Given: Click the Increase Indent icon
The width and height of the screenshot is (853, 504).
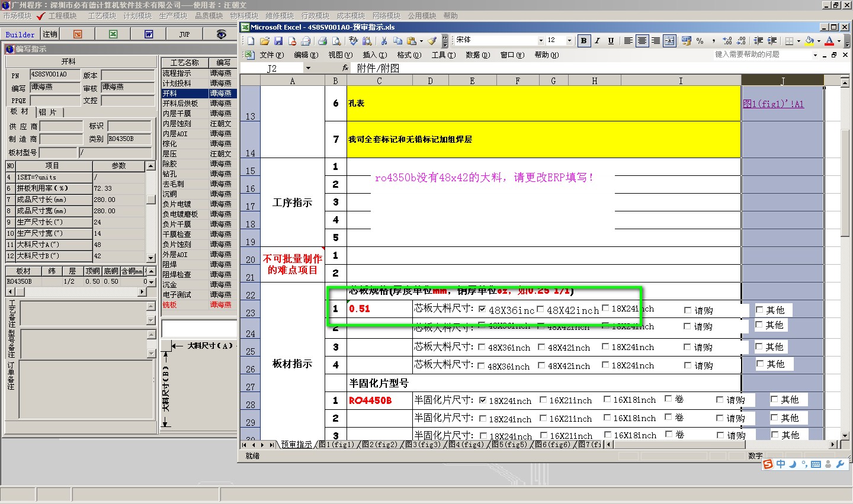Looking at the screenshot, I should point(772,41).
